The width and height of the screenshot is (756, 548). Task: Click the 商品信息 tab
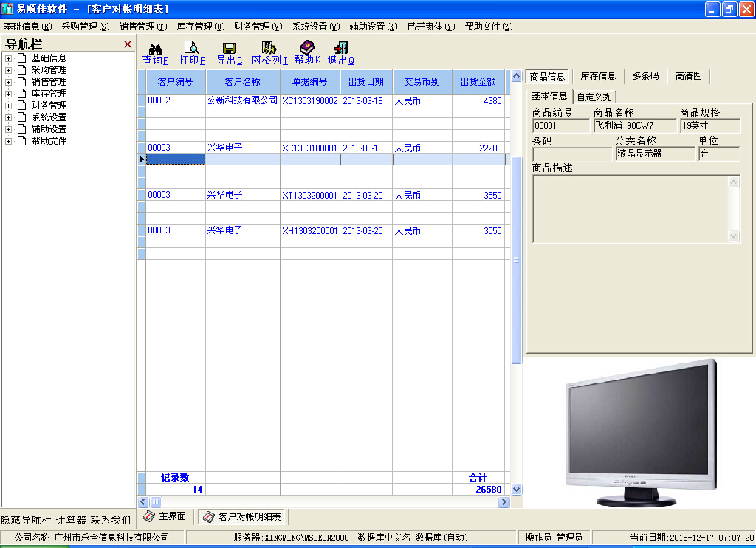pos(547,76)
